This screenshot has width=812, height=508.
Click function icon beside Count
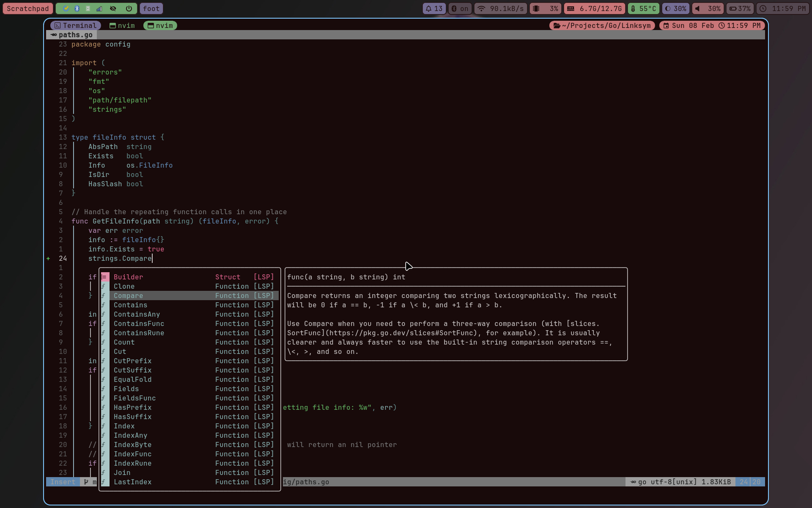coord(103,342)
